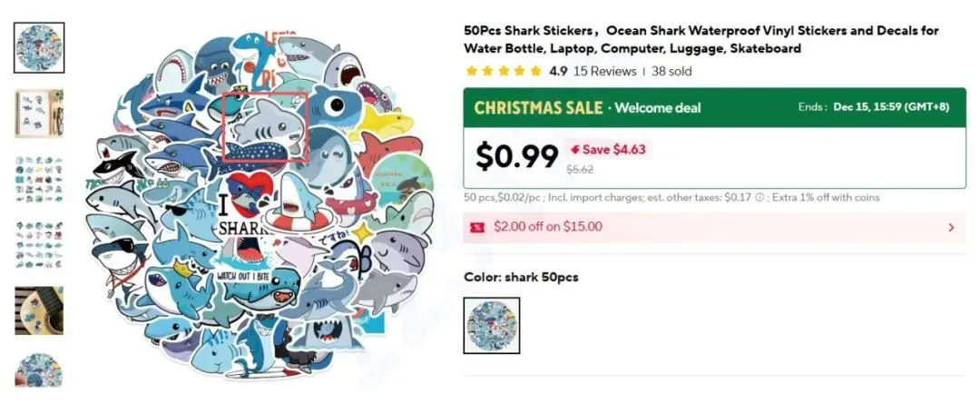Viewport: 980px width, 414px height.
Task: Select the shark 50pcs color swatch
Action: click(492, 325)
